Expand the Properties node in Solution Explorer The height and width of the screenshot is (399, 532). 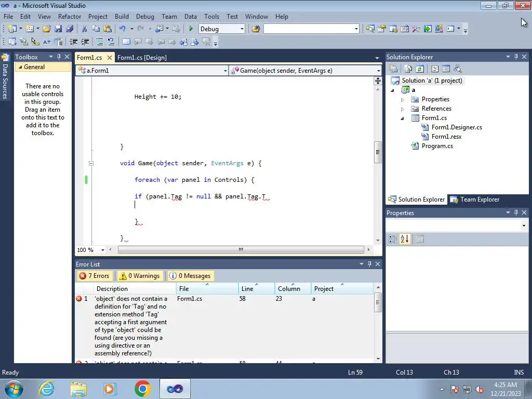[x=403, y=100]
